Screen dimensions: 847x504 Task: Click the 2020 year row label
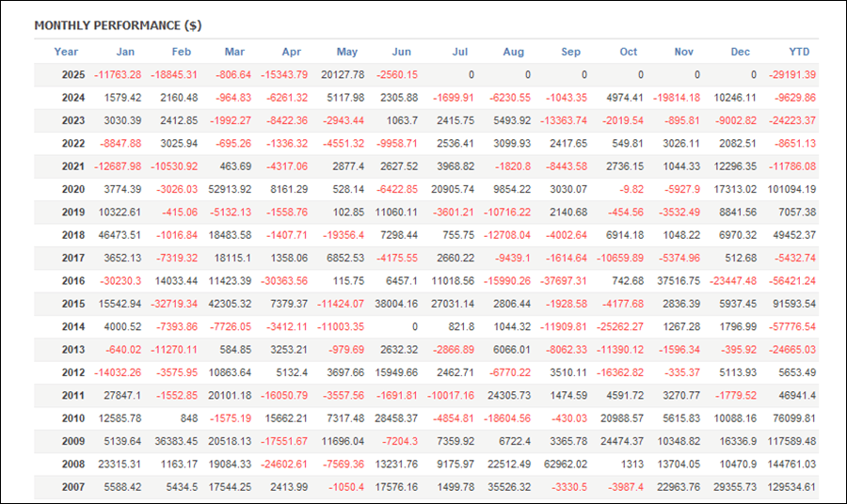[73, 189]
